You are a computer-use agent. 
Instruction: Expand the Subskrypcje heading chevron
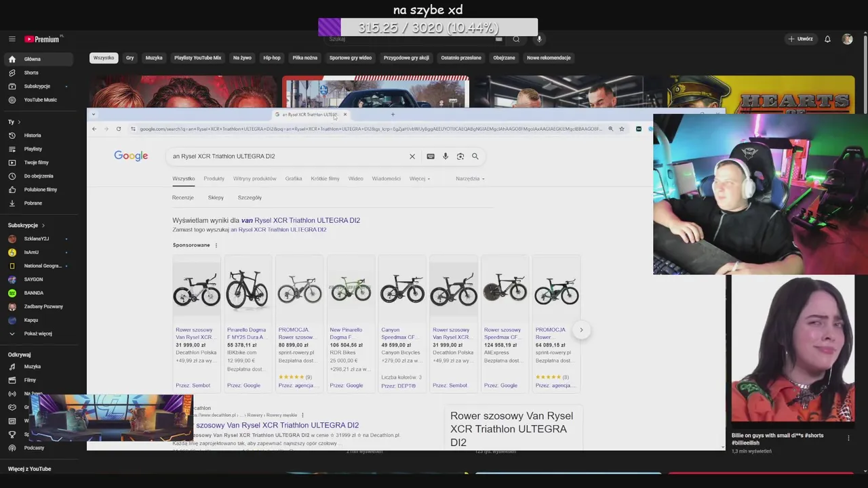[43, 225]
